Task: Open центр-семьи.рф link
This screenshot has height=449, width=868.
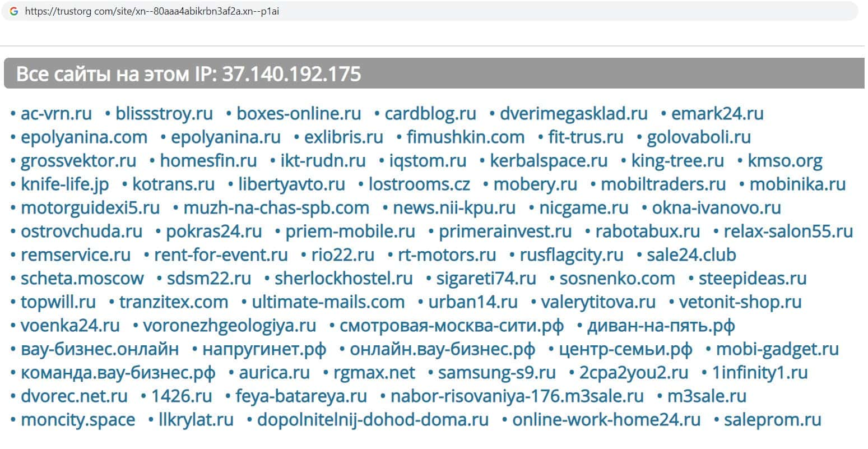Action: [626, 349]
